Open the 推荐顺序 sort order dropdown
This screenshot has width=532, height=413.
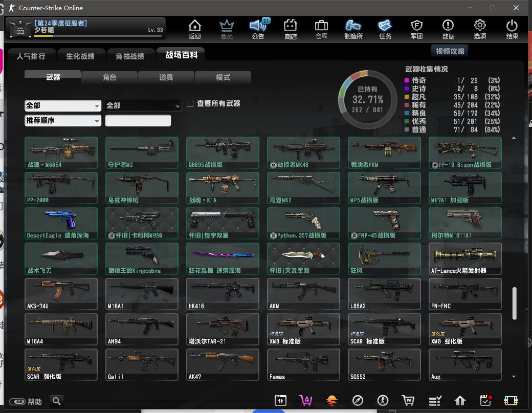tap(62, 121)
